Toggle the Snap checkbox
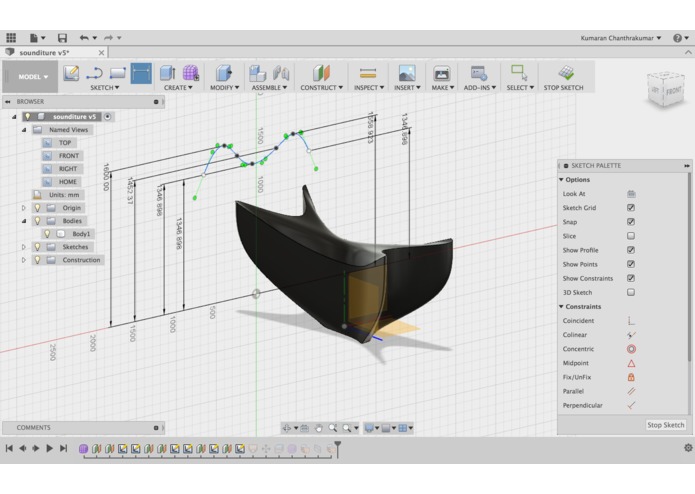Screen dimensions: 695x494 tap(631, 222)
